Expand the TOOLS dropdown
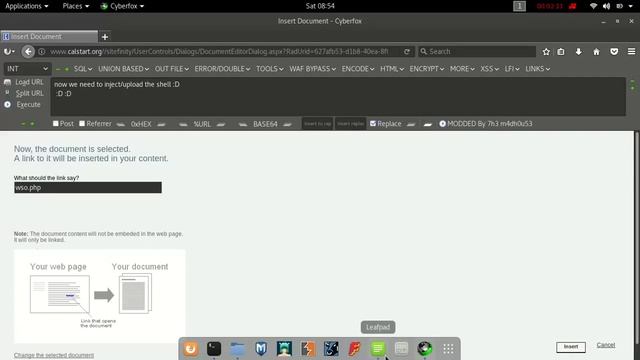This screenshot has height=360, width=640. coord(269,69)
